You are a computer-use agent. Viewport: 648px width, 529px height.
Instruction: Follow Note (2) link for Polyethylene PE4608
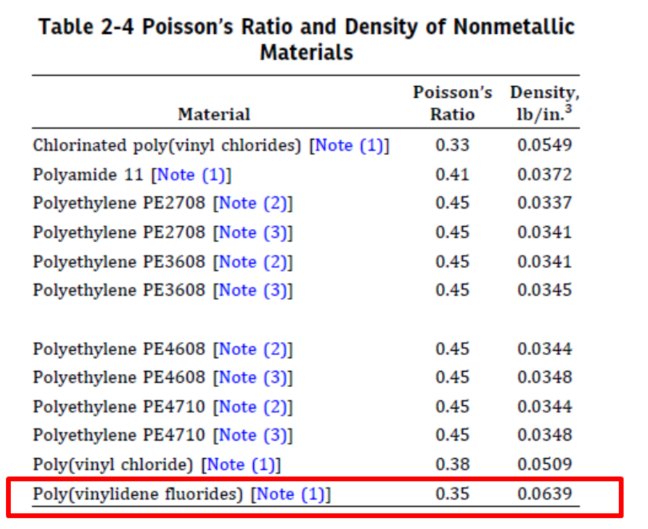[254, 349]
